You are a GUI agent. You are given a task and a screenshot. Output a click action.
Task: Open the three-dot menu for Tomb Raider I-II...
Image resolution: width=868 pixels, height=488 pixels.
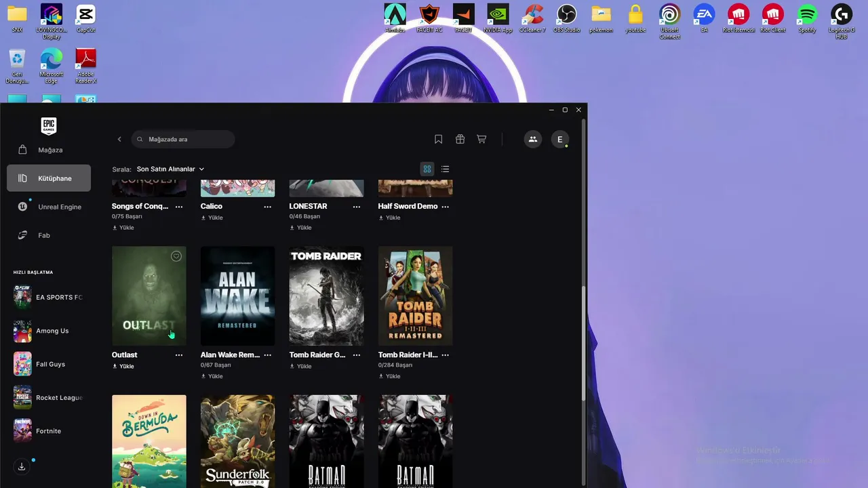446,355
